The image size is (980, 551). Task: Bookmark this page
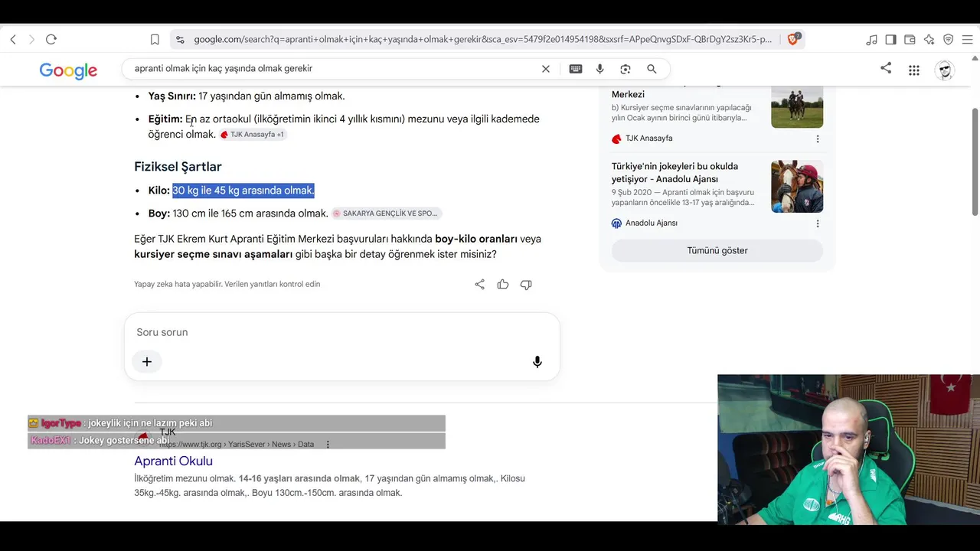point(155,39)
